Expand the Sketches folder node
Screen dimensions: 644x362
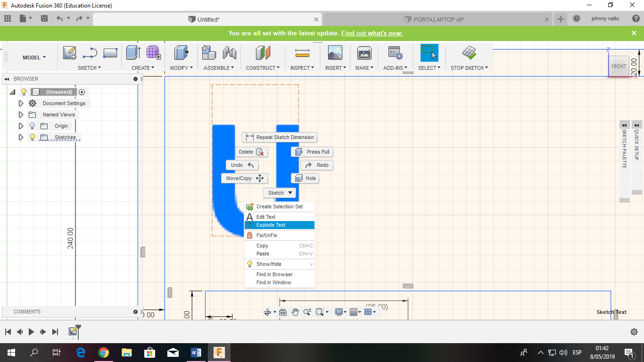pos(21,137)
